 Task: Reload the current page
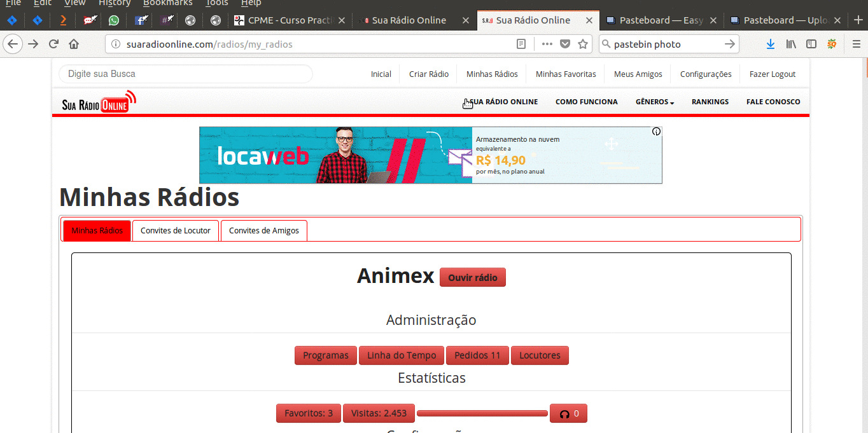click(53, 44)
